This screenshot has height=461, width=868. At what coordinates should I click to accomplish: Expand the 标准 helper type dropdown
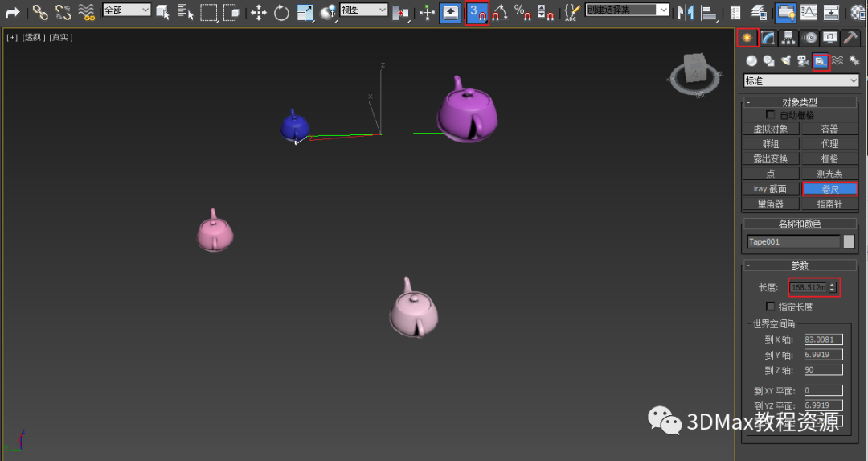tap(800, 80)
